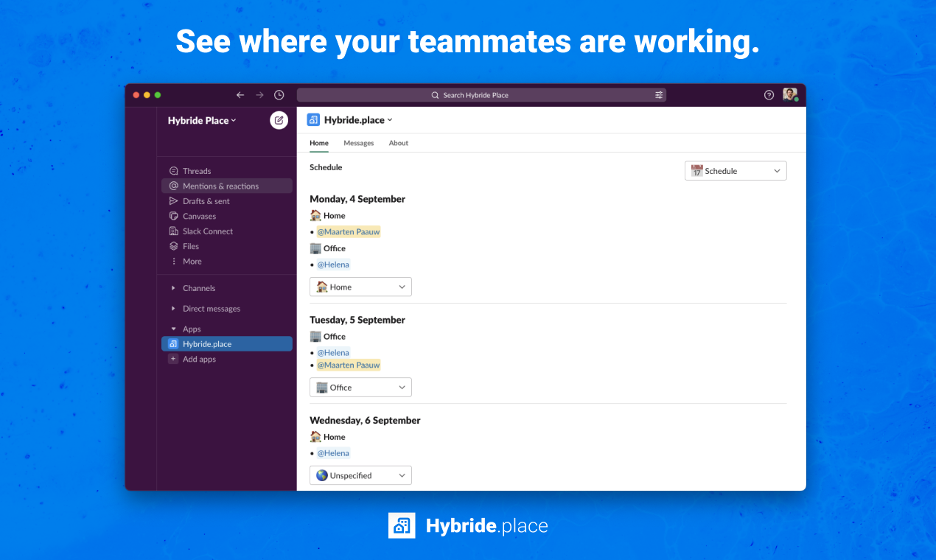Click the macOS close window button
936x560 pixels.
tap(136, 95)
